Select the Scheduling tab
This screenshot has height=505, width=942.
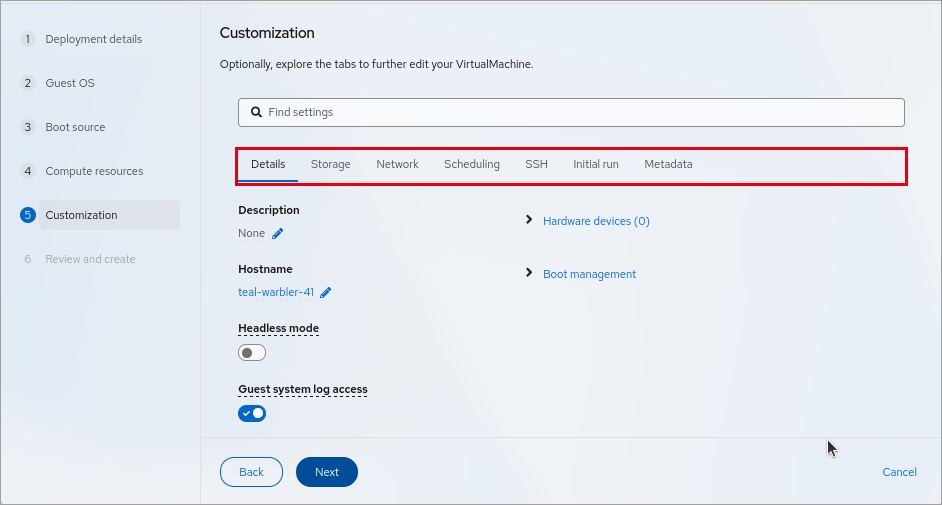point(472,165)
